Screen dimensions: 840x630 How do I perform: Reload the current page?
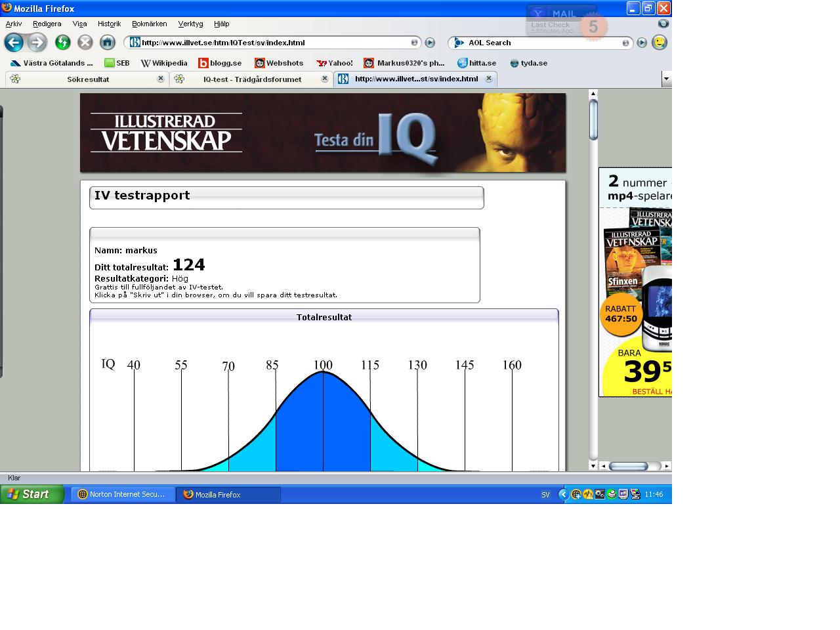(x=63, y=43)
